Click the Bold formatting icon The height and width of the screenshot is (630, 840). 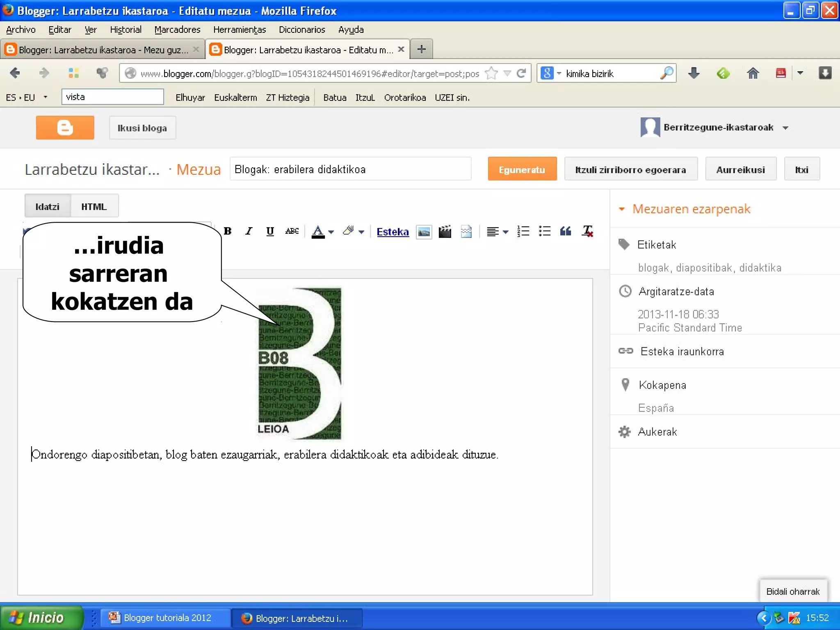(x=228, y=231)
